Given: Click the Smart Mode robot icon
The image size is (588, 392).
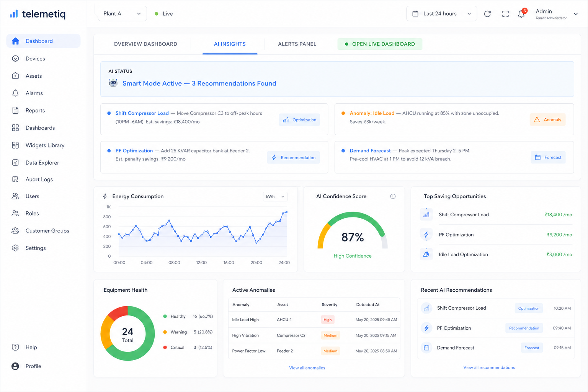Looking at the screenshot, I should pyautogui.click(x=113, y=83).
